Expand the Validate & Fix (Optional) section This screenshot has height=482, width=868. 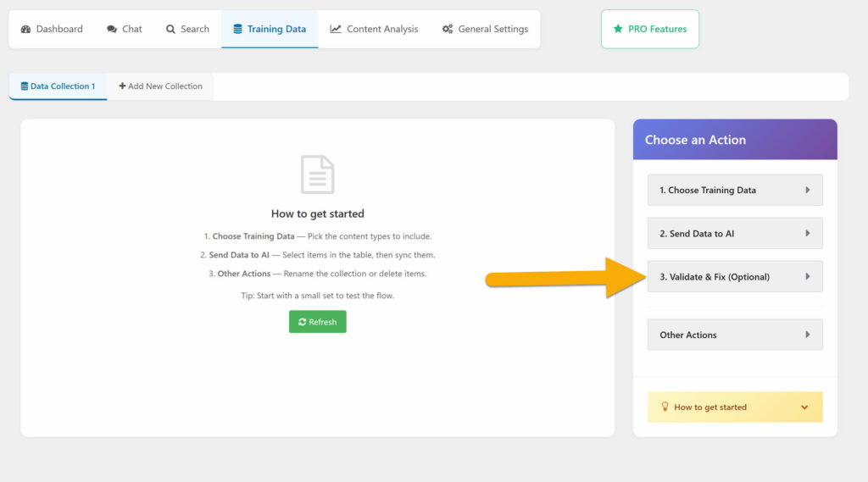click(x=734, y=276)
